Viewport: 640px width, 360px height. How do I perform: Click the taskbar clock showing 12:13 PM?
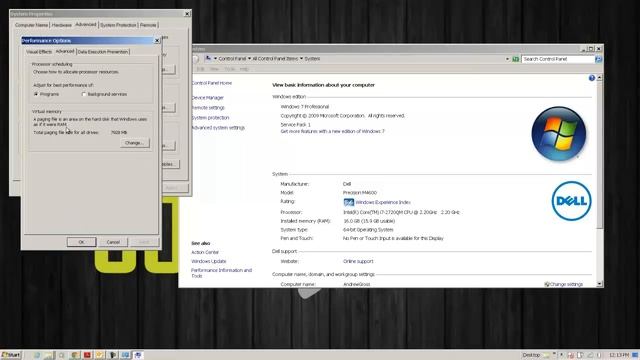(618, 355)
